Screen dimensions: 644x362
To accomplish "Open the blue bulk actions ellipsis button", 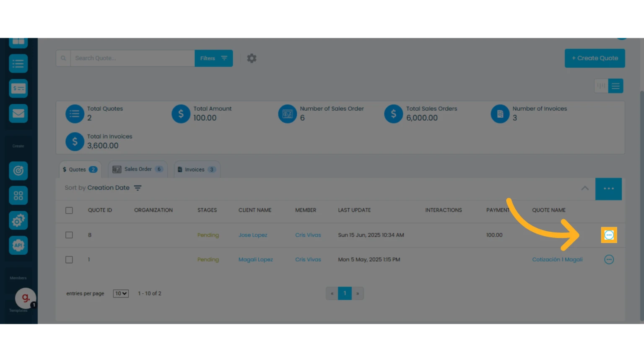I will point(608,189).
